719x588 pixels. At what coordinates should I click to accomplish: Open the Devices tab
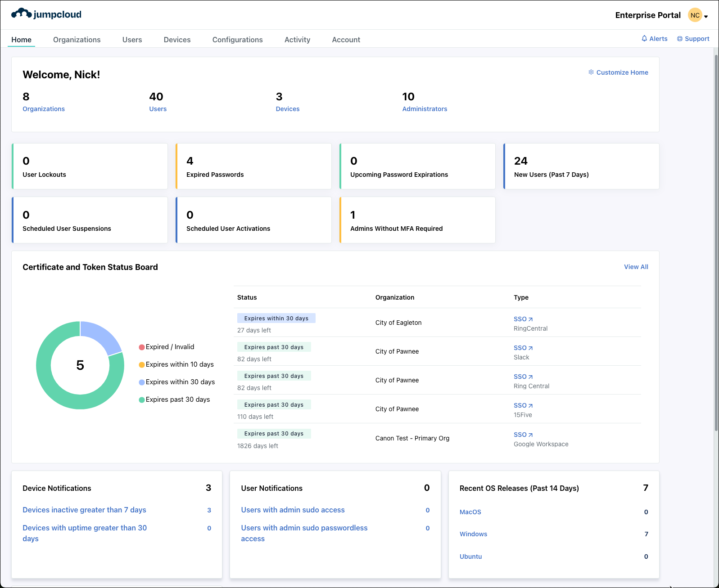177,40
